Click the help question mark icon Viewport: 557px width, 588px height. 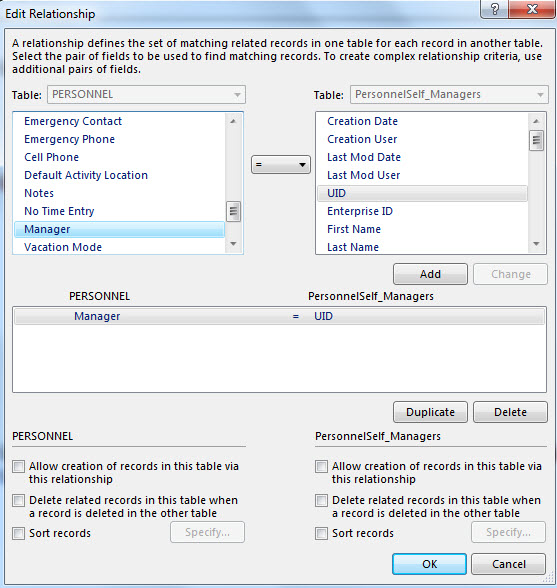coord(494,9)
